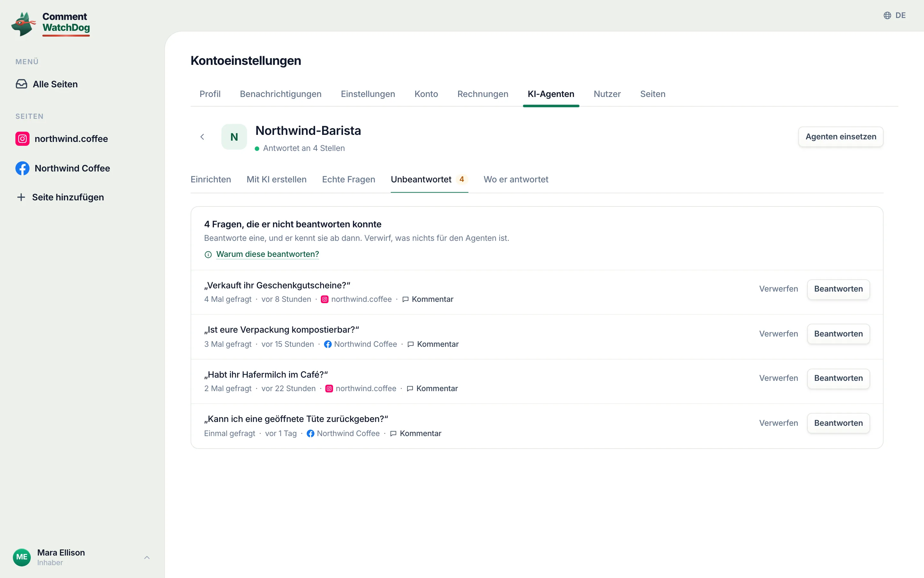
Task: Click the text „Habt ihr Hafermilch im Café?“
Action: tap(266, 375)
